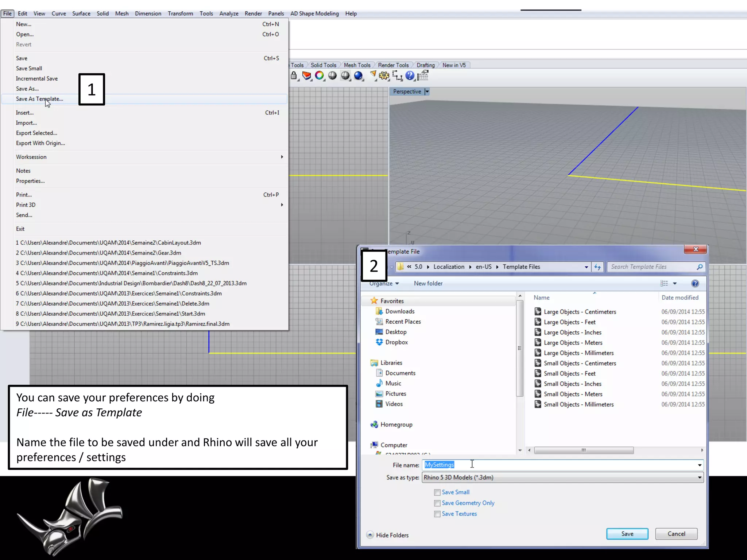Check the Save Geometry Only option
The height and width of the screenshot is (560, 747).
click(x=437, y=503)
